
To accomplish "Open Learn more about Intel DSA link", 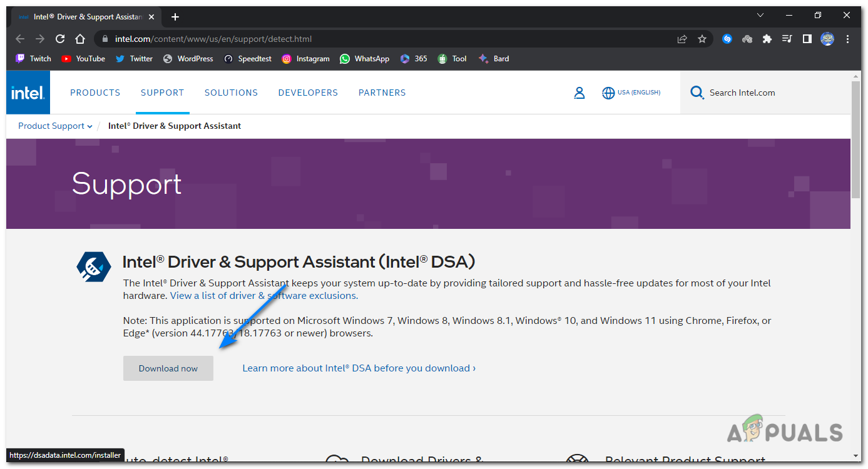I will pyautogui.click(x=359, y=368).
